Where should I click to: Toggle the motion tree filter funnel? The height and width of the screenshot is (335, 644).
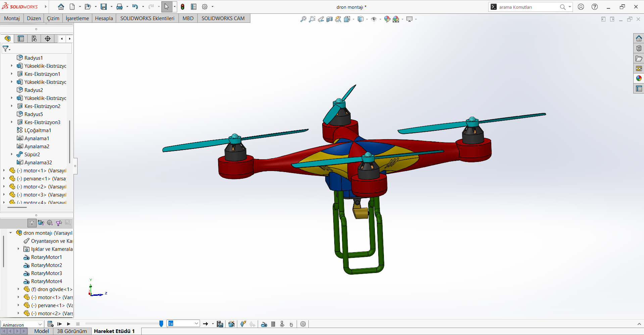pos(32,223)
